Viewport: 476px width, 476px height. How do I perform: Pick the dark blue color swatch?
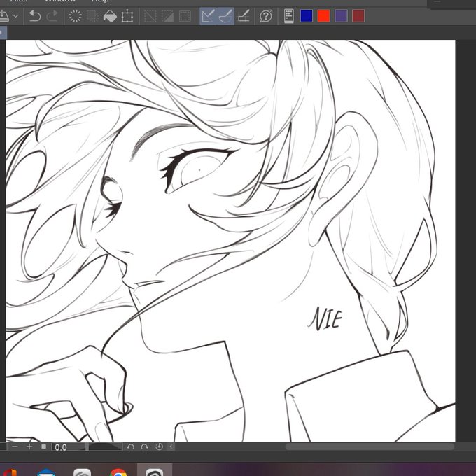pos(307,16)
